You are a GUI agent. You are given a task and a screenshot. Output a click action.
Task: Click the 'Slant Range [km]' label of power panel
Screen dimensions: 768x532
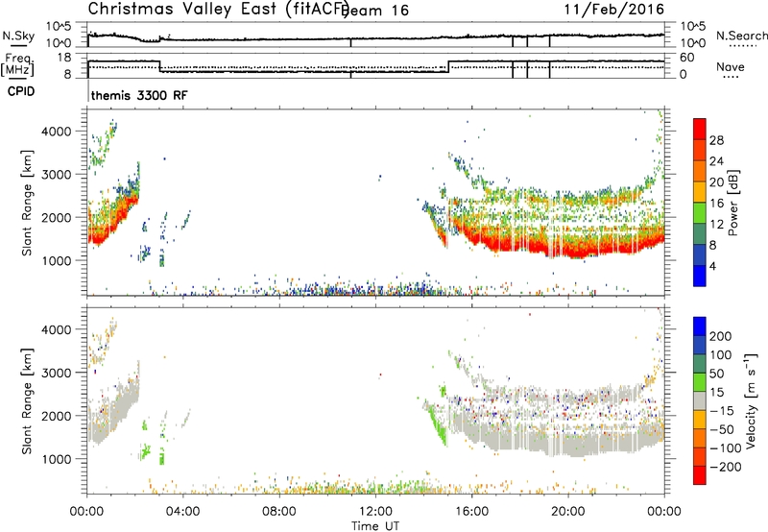[27, 203]
